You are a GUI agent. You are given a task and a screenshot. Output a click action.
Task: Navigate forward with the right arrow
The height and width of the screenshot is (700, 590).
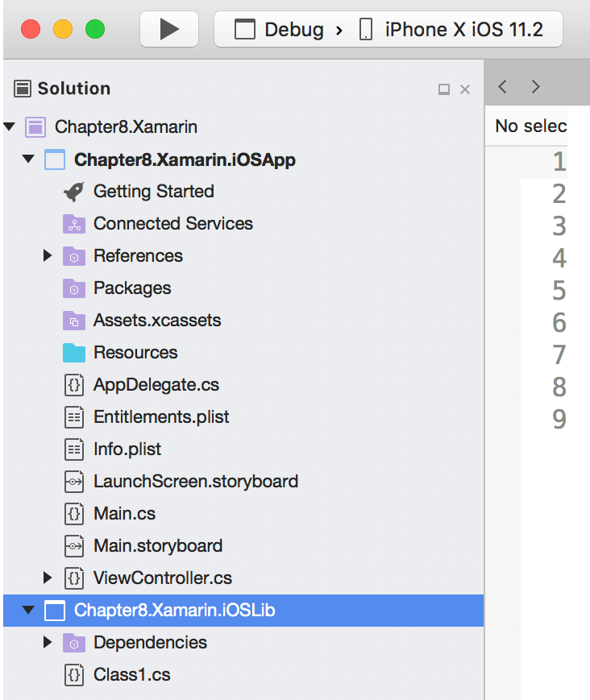tap(535, 86)
